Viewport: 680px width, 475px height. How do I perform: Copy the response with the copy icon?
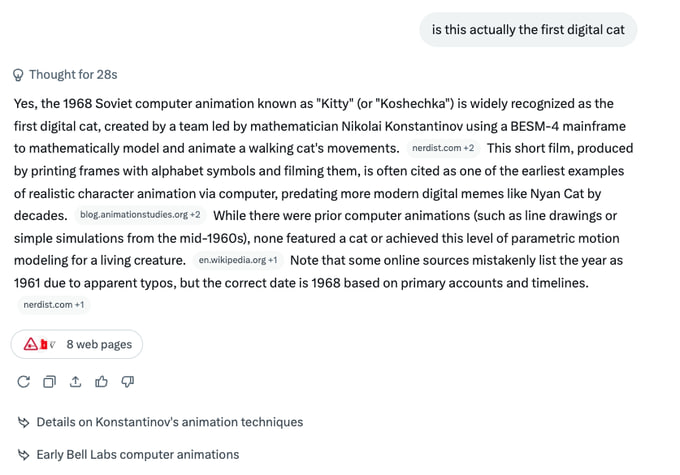click(x=50, y=381)
